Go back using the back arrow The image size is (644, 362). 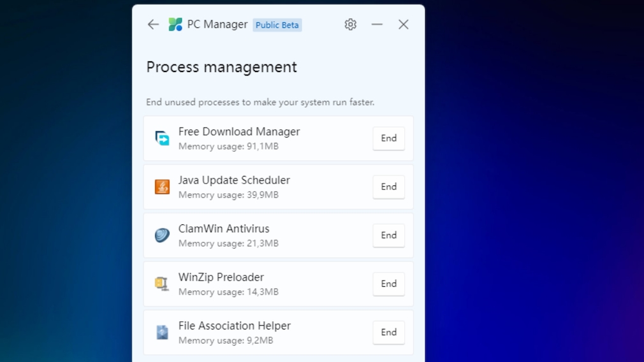point(153,24)
